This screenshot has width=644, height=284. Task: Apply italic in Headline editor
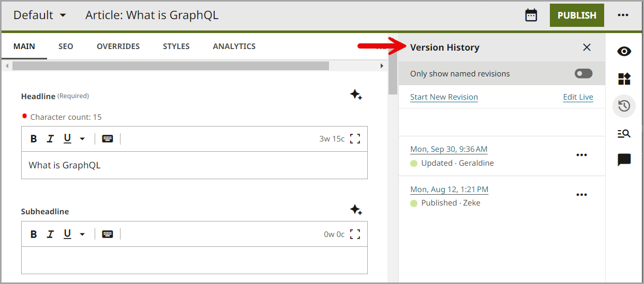tap(50, 138)
